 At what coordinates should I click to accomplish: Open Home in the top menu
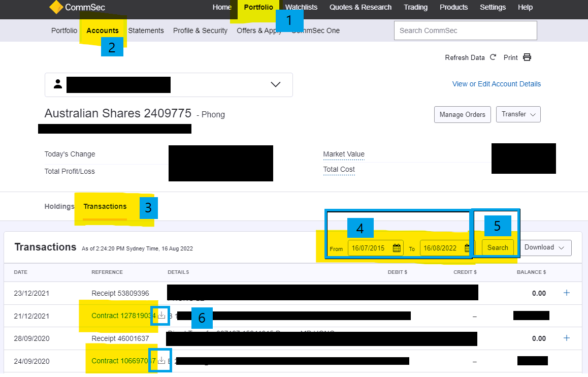click(222, 7)
